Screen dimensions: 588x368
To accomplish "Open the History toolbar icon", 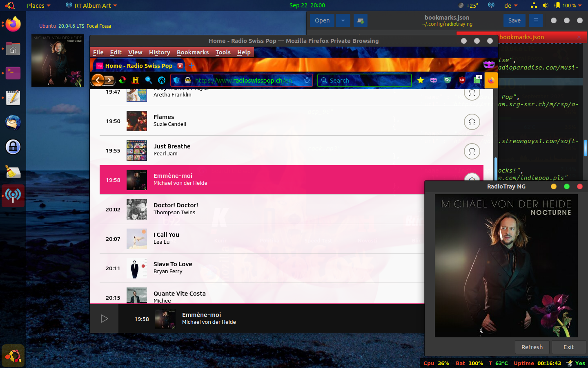I will (x=136, y=80).
